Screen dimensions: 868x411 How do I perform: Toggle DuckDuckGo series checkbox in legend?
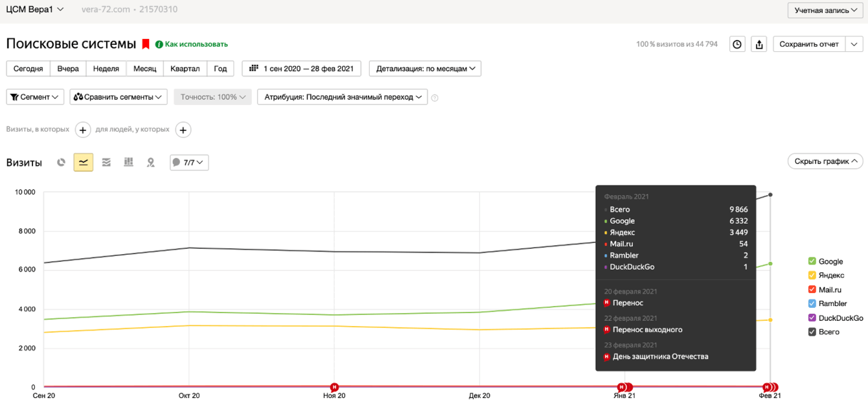tap(812, 318)
